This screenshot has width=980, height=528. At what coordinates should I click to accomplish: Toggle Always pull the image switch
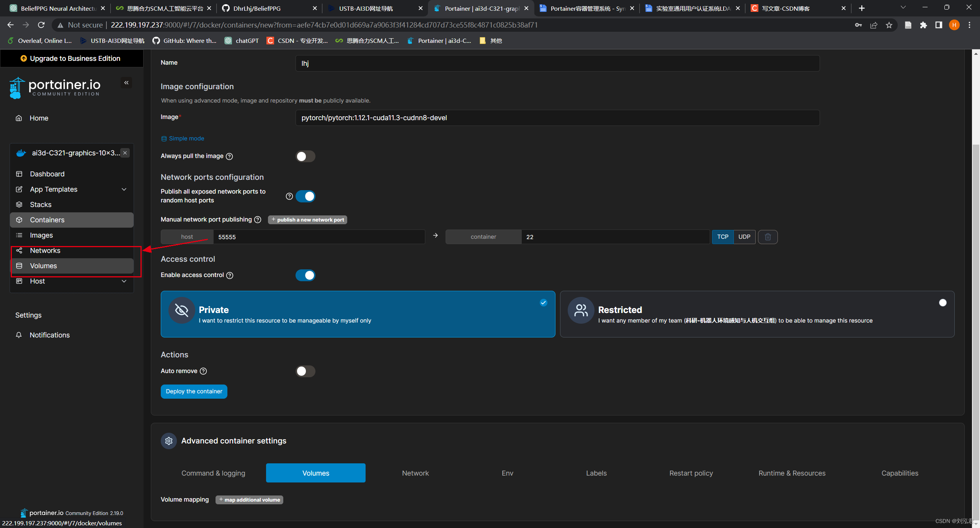305,156
